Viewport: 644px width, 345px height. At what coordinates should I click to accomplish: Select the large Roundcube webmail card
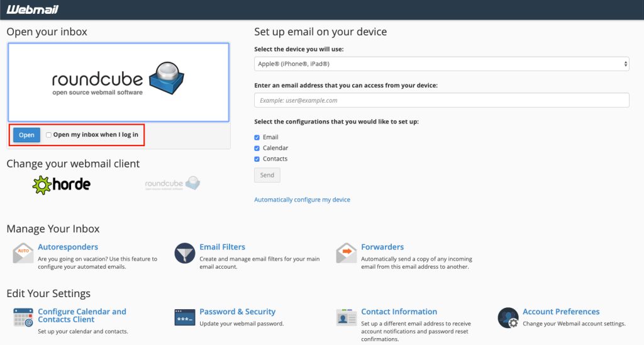click(118, 82)
